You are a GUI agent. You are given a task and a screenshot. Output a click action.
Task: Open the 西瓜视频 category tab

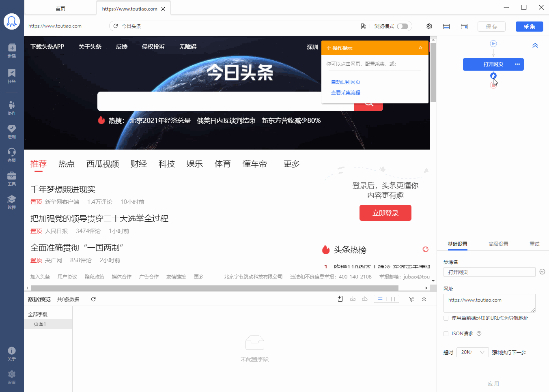(x=103, y=164)
